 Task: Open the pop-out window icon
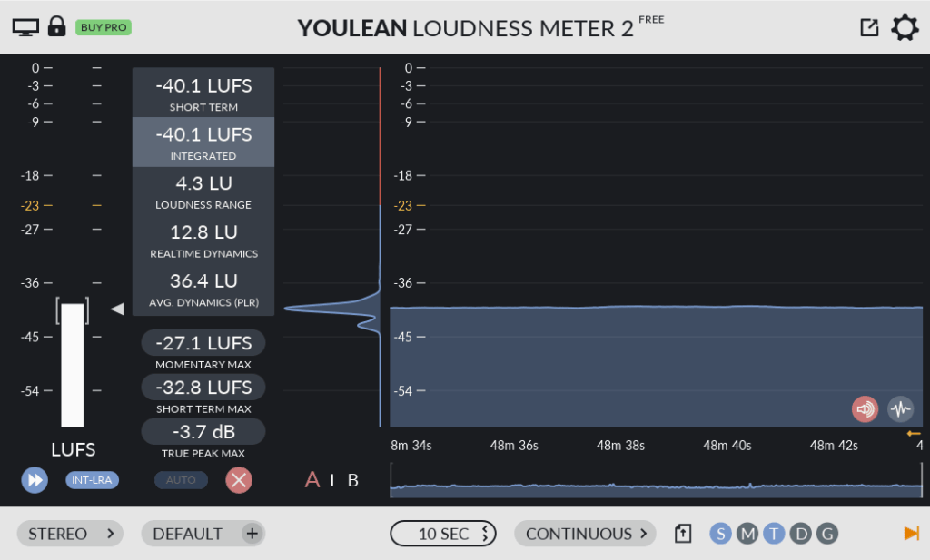(869, 27)
